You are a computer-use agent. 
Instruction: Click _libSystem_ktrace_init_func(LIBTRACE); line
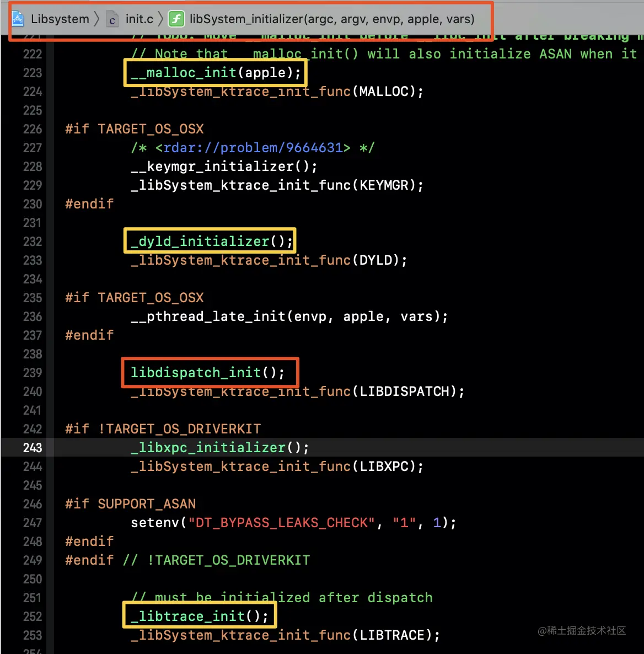click(285, 635)
